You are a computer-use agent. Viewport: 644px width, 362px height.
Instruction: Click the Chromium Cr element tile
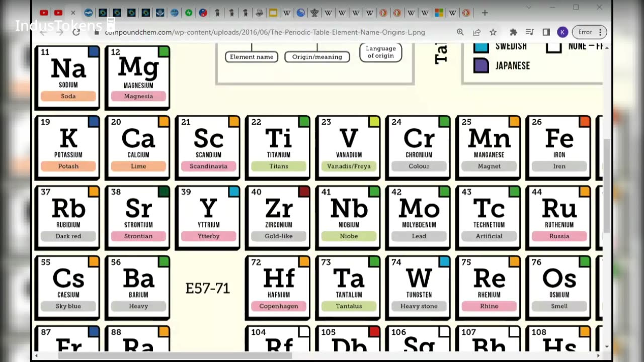418,148
